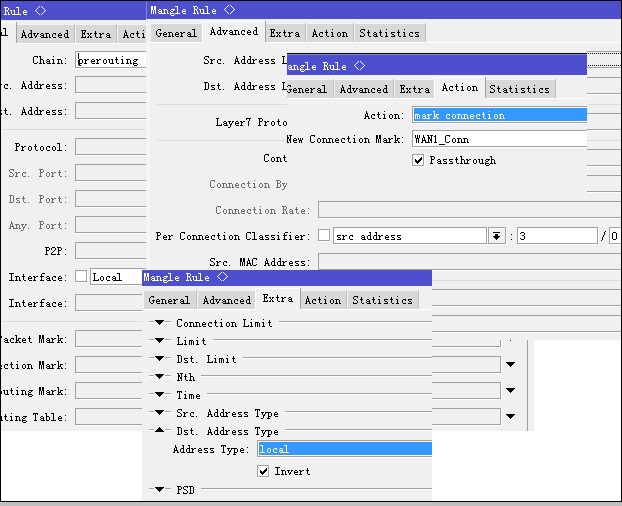Click the New Connection Mark field WAN1_Conn
This screenshot has width=622, height=506.
click(x=499, y=139)
